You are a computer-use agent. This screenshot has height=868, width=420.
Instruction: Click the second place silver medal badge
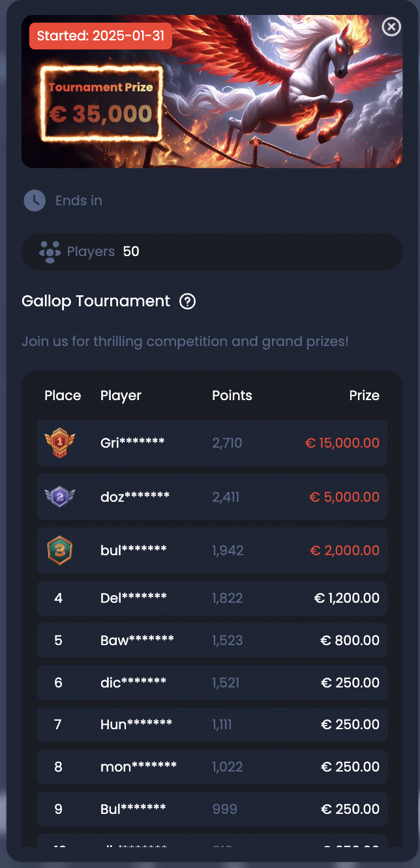pyautogui.click(x=59, y=497)
